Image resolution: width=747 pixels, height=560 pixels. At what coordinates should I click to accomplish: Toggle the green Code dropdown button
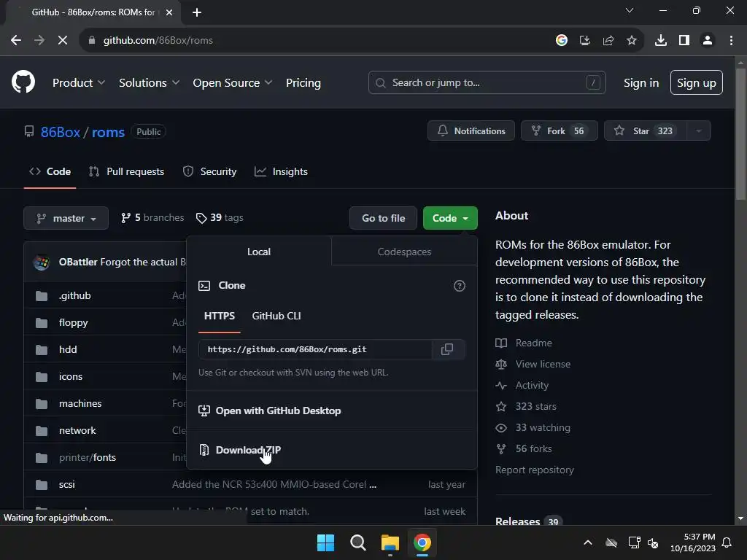point(450,218)
